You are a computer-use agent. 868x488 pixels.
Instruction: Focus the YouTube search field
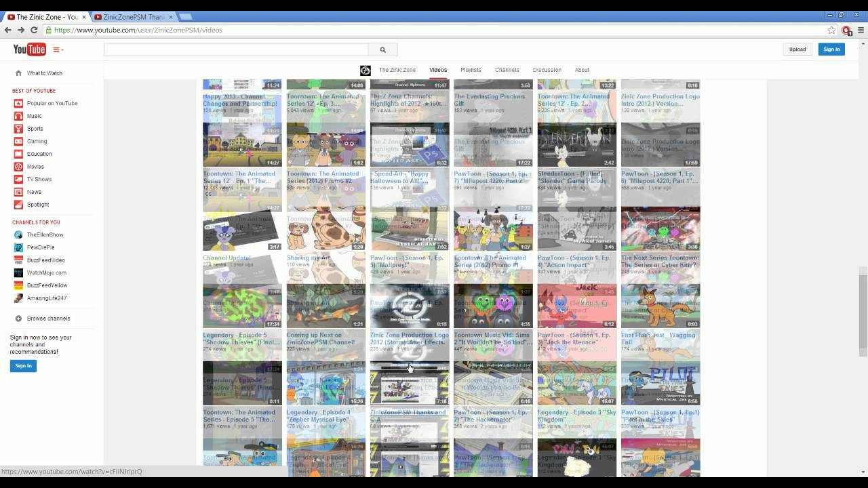point(236,49)
